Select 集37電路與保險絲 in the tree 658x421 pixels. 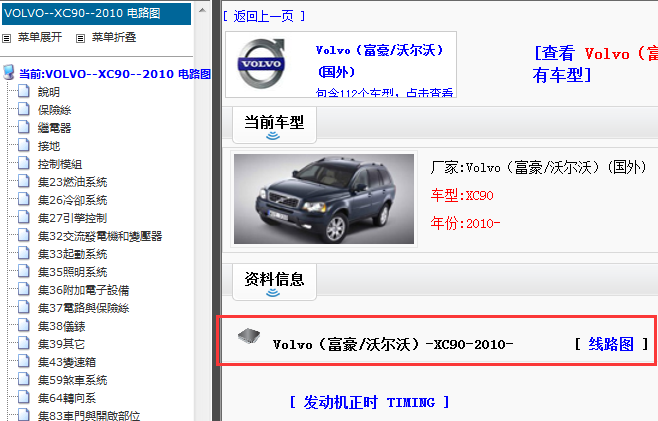(x=84, y=309)
